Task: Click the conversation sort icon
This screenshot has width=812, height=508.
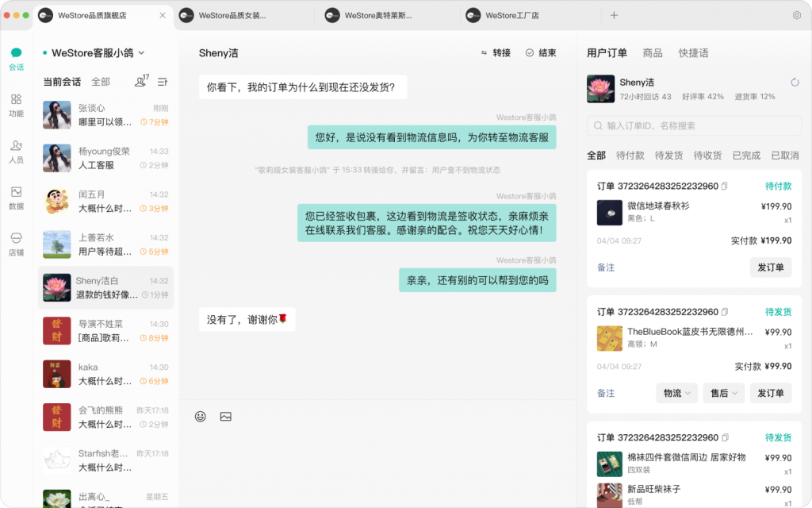Action: 163,82
